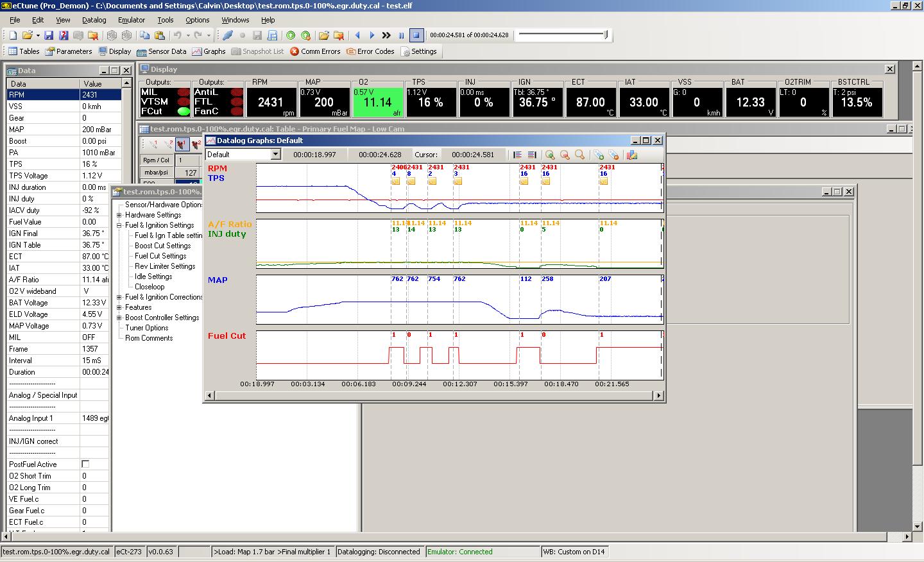Open the Default graph layout dropdown
This screenshot has width=924, height=562.
[276, 155]
